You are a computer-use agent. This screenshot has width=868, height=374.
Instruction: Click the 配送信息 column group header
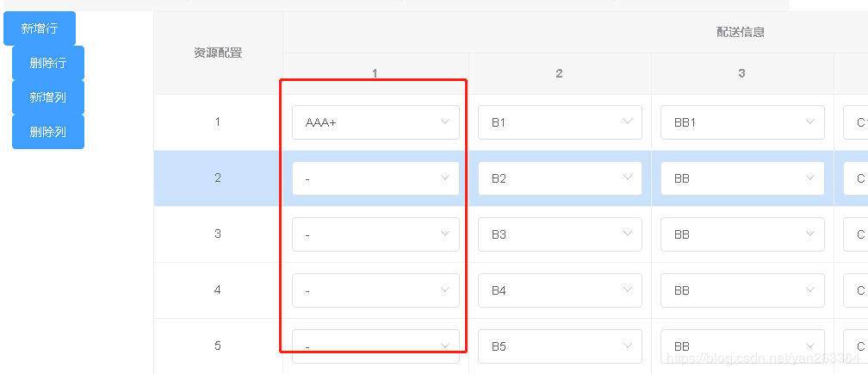click(x=741, y=33)
